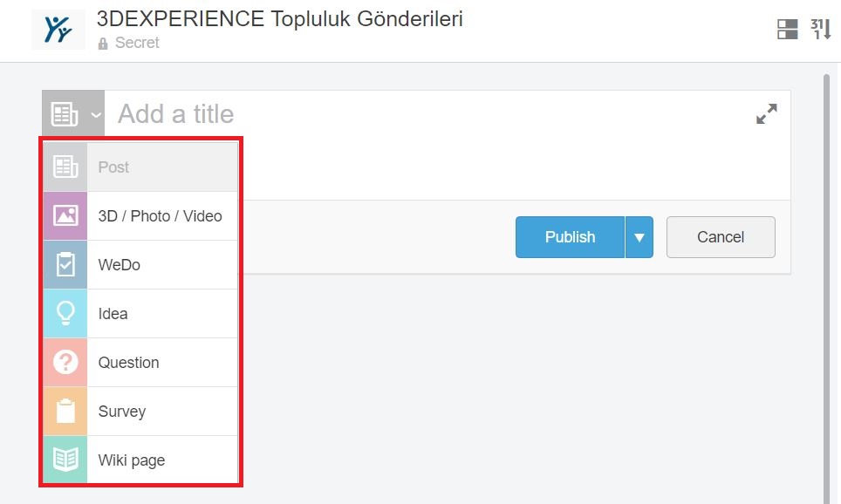841x504 pixels.
Task: Select the Question menu entry label
Action: (129, 363)
